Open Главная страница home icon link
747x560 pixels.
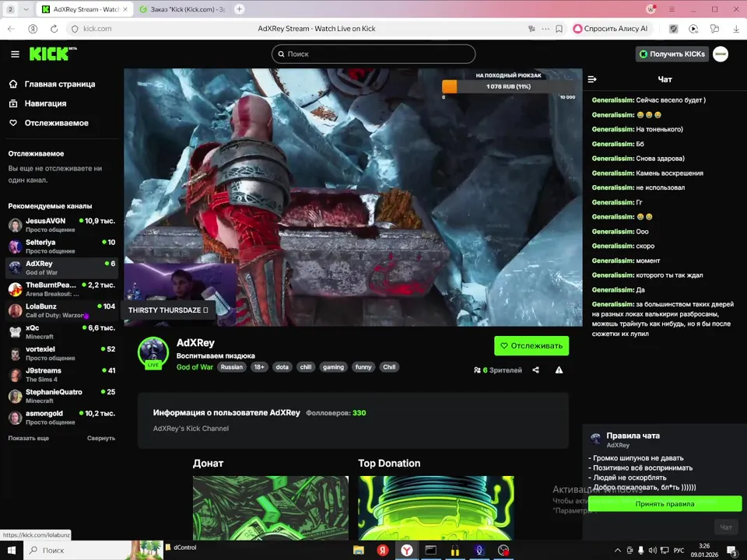(52, 84)
